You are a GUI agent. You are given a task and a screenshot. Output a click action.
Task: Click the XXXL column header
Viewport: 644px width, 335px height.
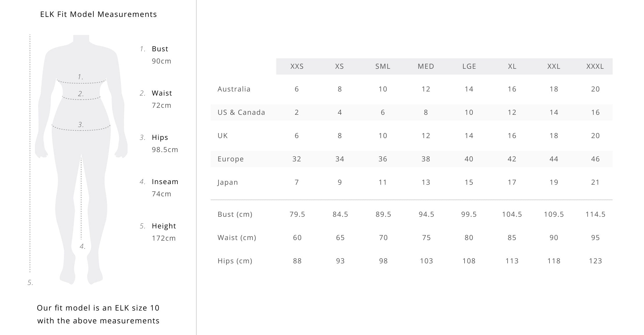point(595,66)
